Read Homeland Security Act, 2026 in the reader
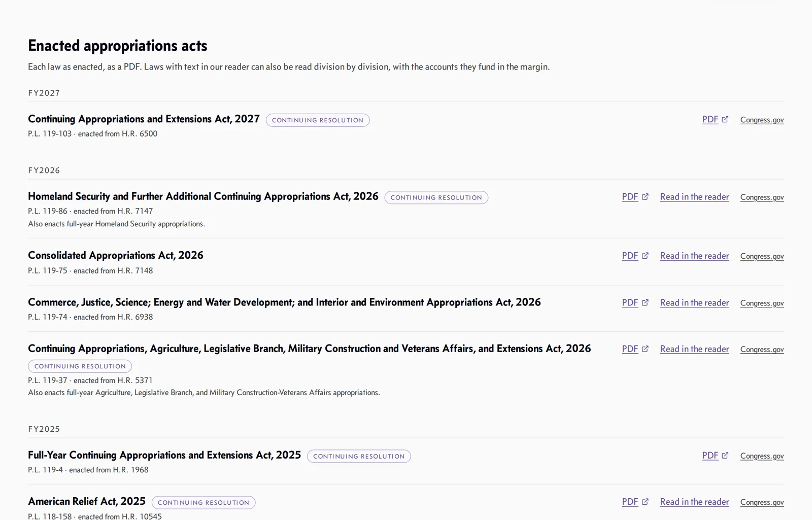 pyautogui.click(x=694, y=197)
